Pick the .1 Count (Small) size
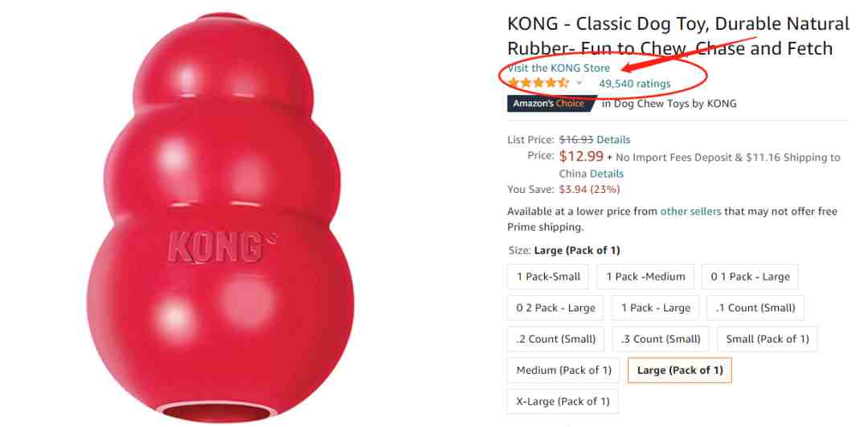 coord(755,308)
